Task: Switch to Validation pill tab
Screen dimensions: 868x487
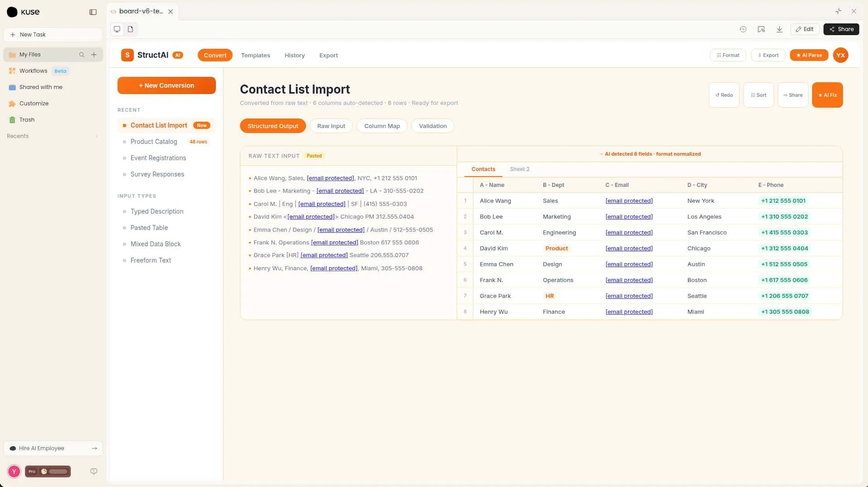Action: point(432,126)
